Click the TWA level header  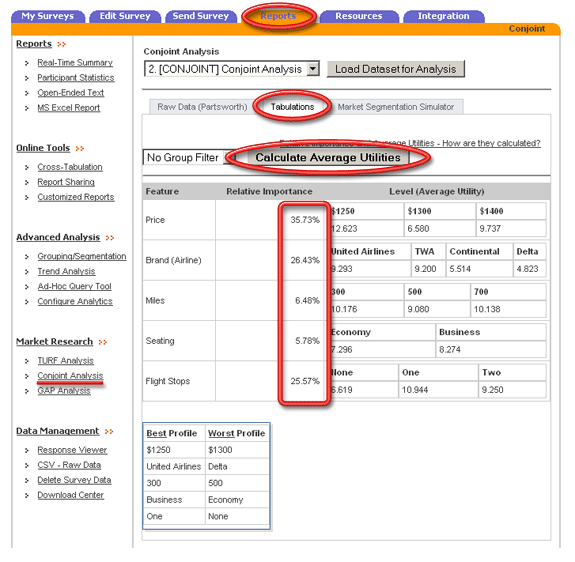[424, 251]
